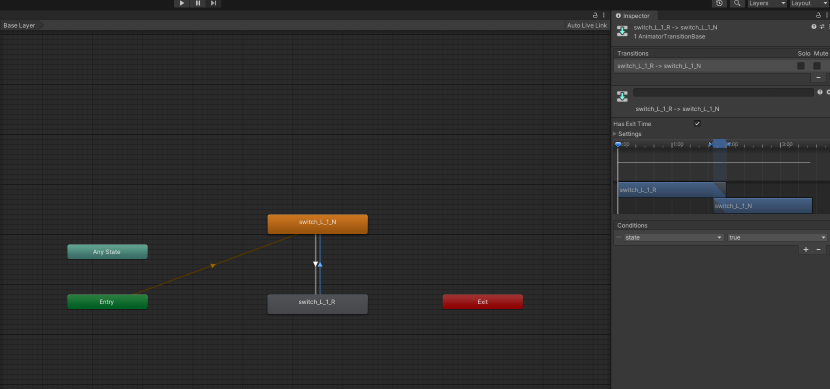Open the state condition parameter dropdown
This screenshot has height=389, width=830.
pos(673,238)
